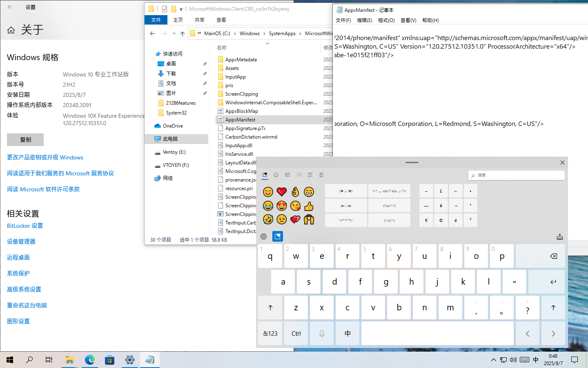Expand recent locations dropdown in Explorer

pyautogui.click(x=174, y=34)
